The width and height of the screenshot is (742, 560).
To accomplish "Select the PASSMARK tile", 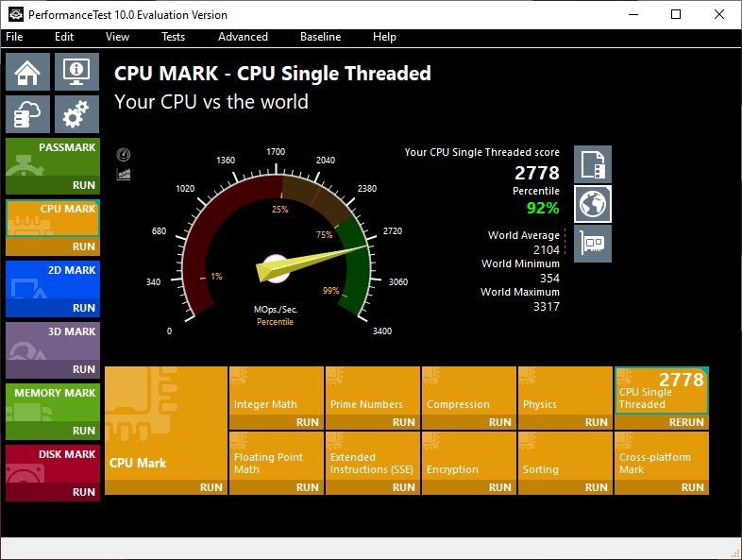I will pos(53,157).
